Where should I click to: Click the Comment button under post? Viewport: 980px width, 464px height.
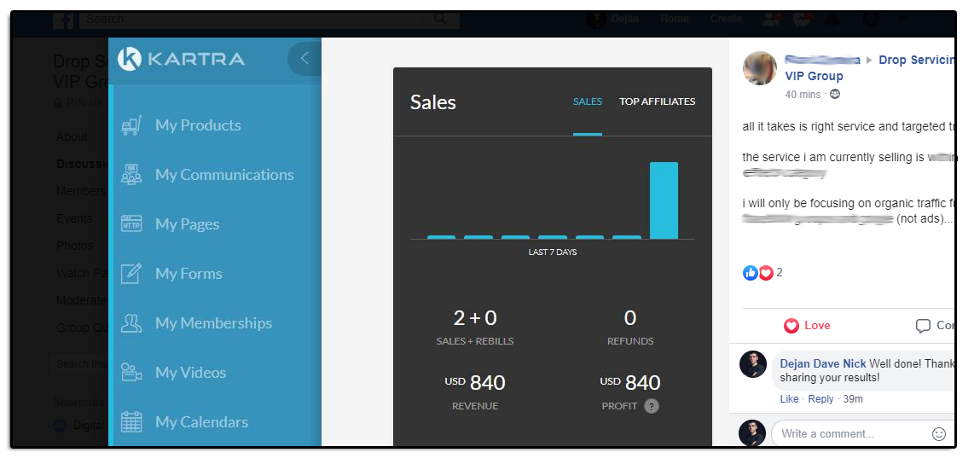(x=935, y=326)
